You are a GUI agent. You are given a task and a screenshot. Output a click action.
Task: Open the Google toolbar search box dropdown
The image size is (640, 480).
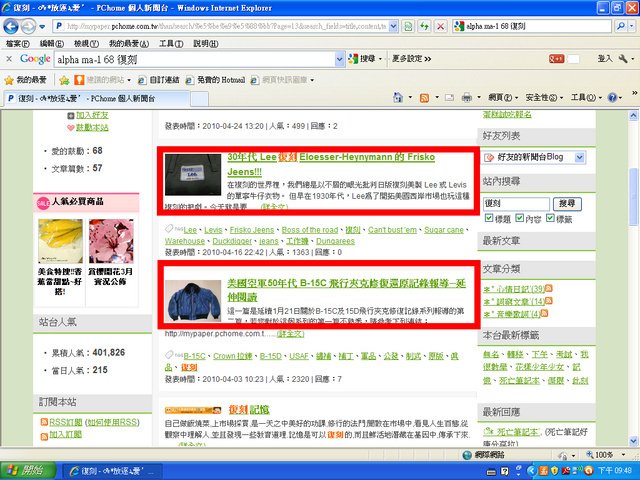pos(340,60)
